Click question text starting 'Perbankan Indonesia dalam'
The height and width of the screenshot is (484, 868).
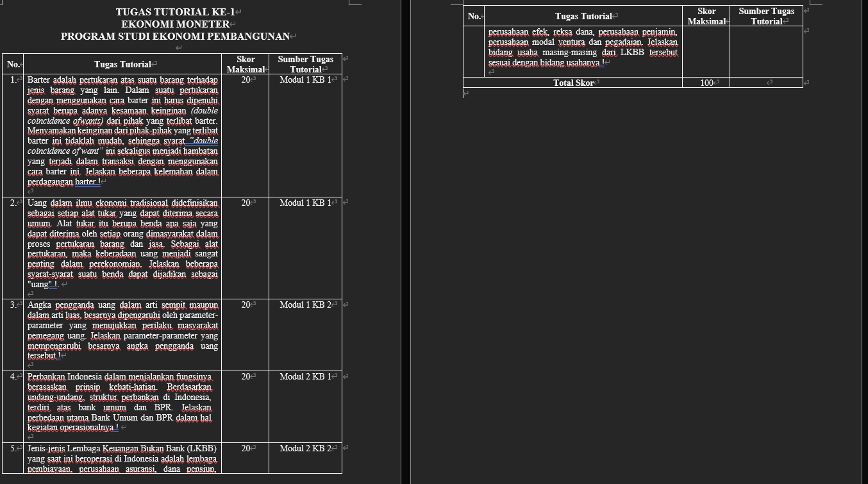point(119,402)
